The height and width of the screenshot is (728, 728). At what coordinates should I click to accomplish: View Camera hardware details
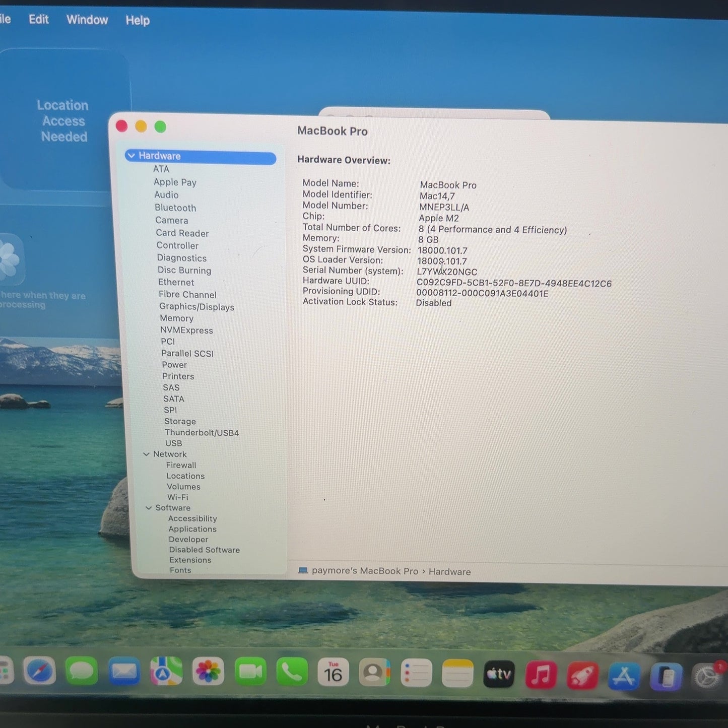click(x=171, y=220)
